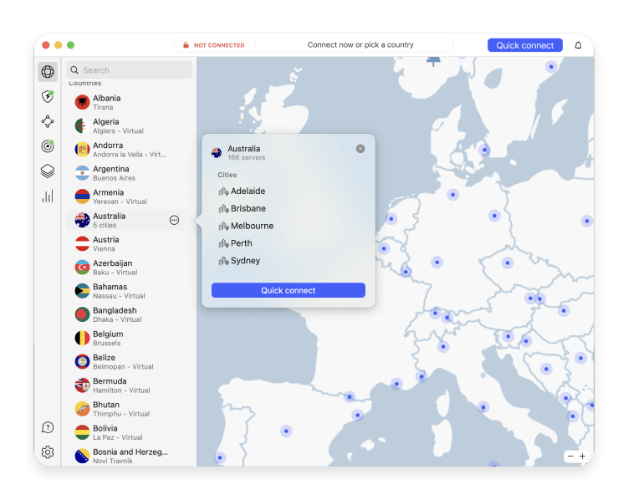628x500 pixels.
Task: Select Bhutan country name text
Action: pyautogui.click(x=106, y=405)
